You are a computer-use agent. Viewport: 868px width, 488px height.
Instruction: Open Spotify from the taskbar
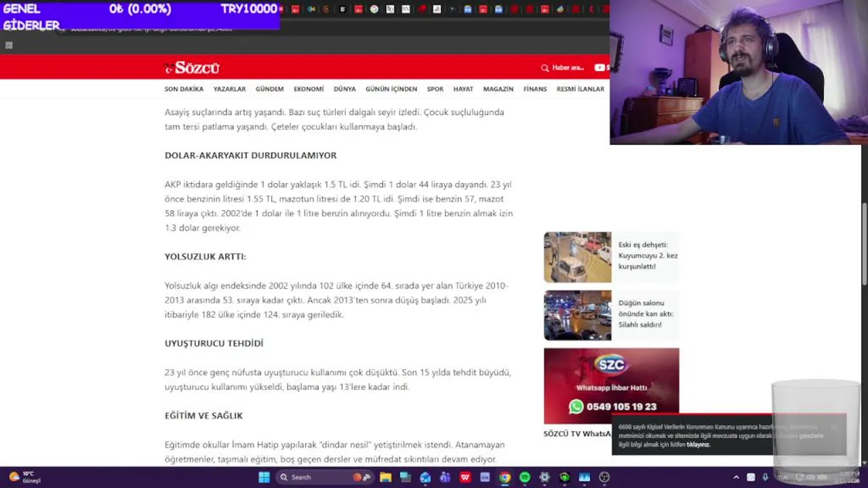(525, 477)
